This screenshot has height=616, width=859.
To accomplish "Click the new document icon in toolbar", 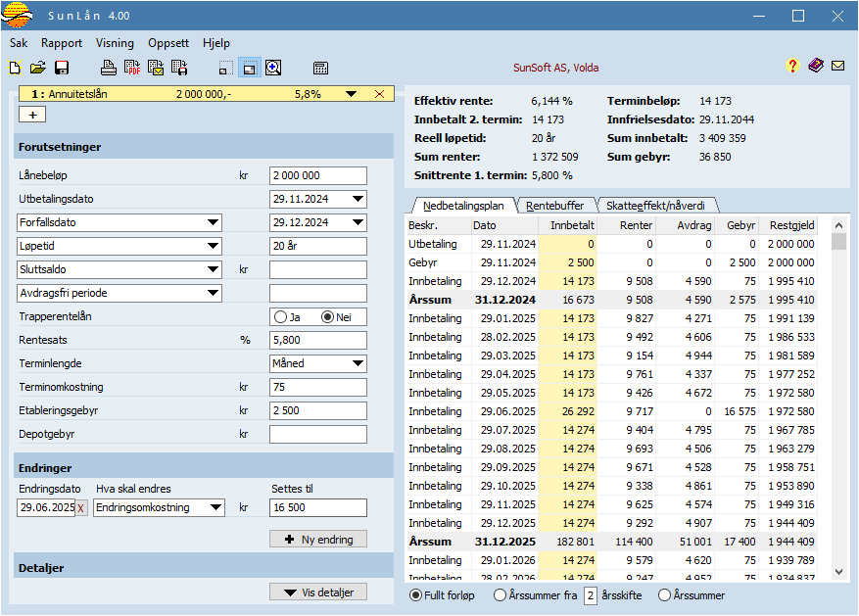I will click(x=15, y=68).
